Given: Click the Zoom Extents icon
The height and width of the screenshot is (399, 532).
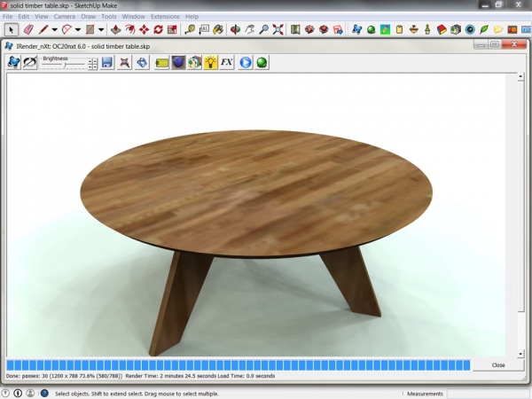Looking at the screenshot, I should coord(278,29).
